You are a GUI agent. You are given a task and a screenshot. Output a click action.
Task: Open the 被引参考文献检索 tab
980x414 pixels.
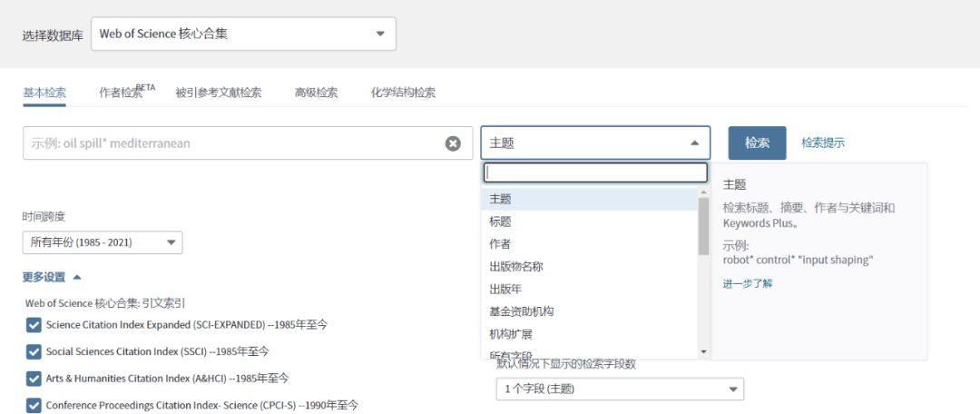(x=219, y=94)
